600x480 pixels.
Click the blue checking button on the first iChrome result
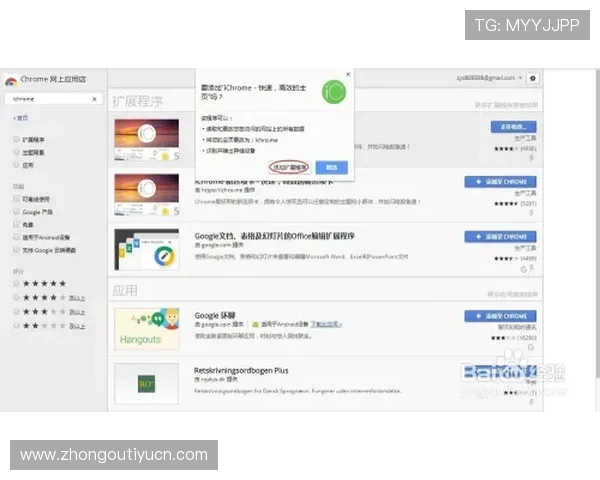(x=514, y=127)
